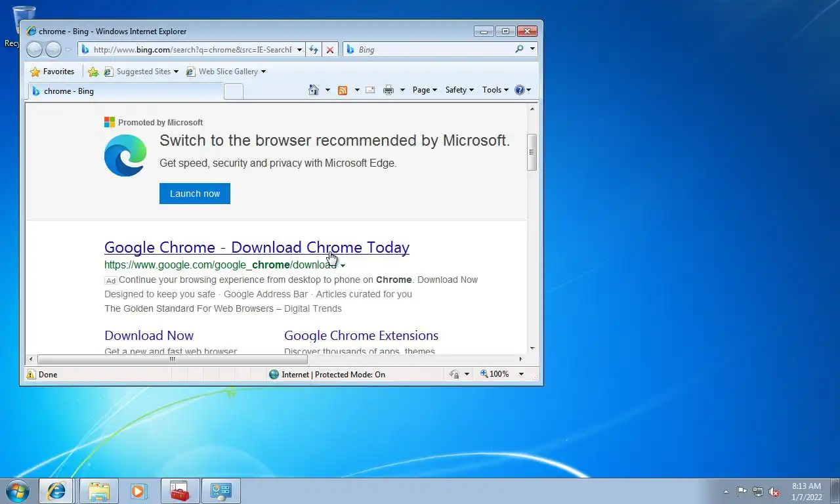Screen dimensions: 840x504
Task: Expand the Print options dropdown arrow
Action: 402,90
